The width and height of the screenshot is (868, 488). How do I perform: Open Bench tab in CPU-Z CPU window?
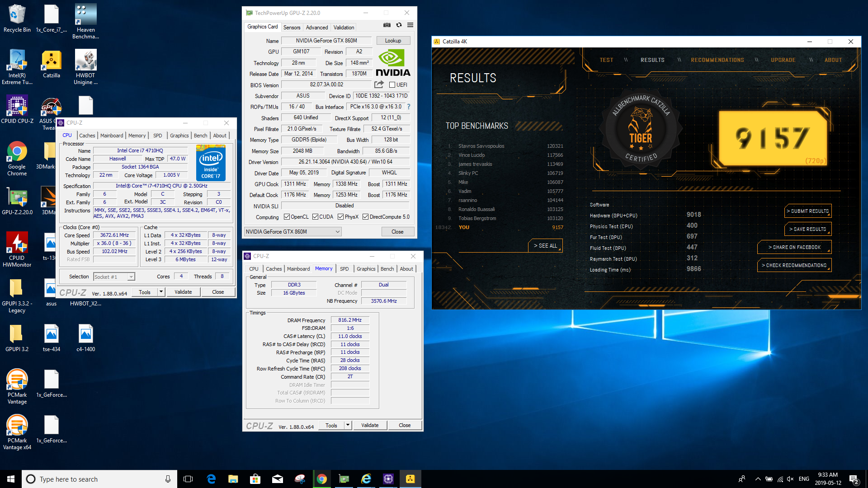point(200,135)
